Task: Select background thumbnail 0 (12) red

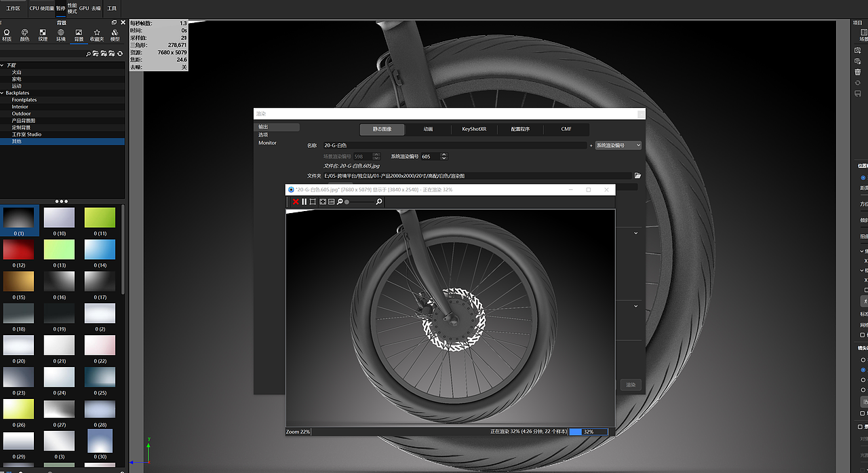Action: 18,249
